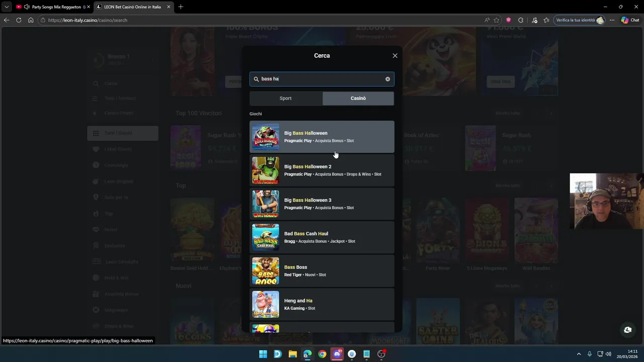The height and width of the screenshot is (362, 644).
Task: Mute the Party Songs tab audio icon
Action: [x=26, y=7]
